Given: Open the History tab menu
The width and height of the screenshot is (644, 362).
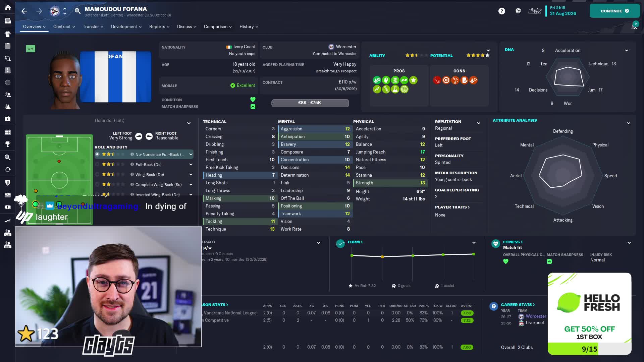Looking at the screenshot, I should [249, 26].
